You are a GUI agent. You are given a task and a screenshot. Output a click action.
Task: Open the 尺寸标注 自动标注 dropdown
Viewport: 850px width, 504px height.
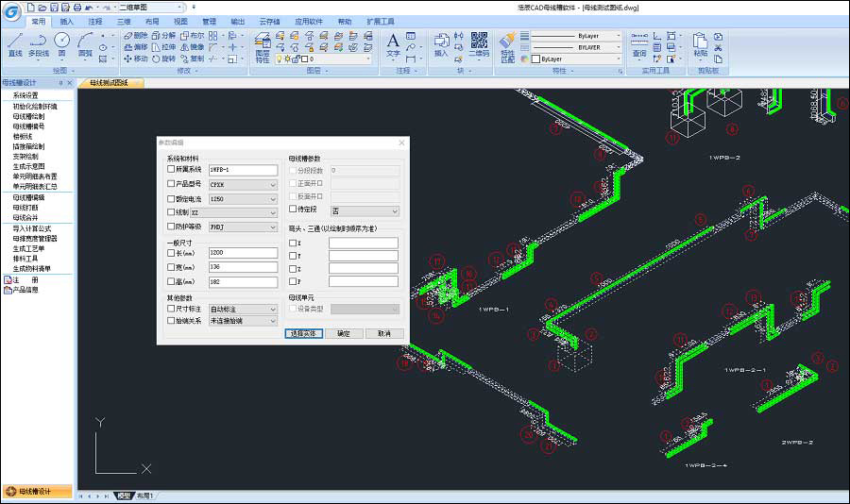273,309
